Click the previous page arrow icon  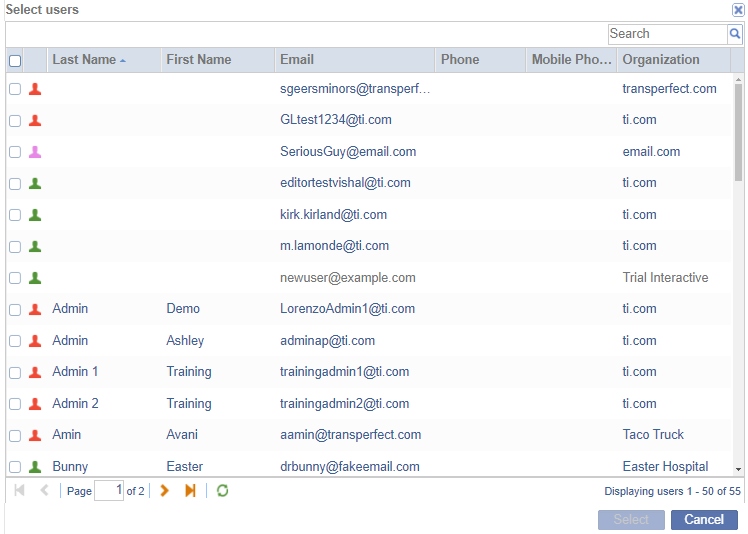coord(44,491)
